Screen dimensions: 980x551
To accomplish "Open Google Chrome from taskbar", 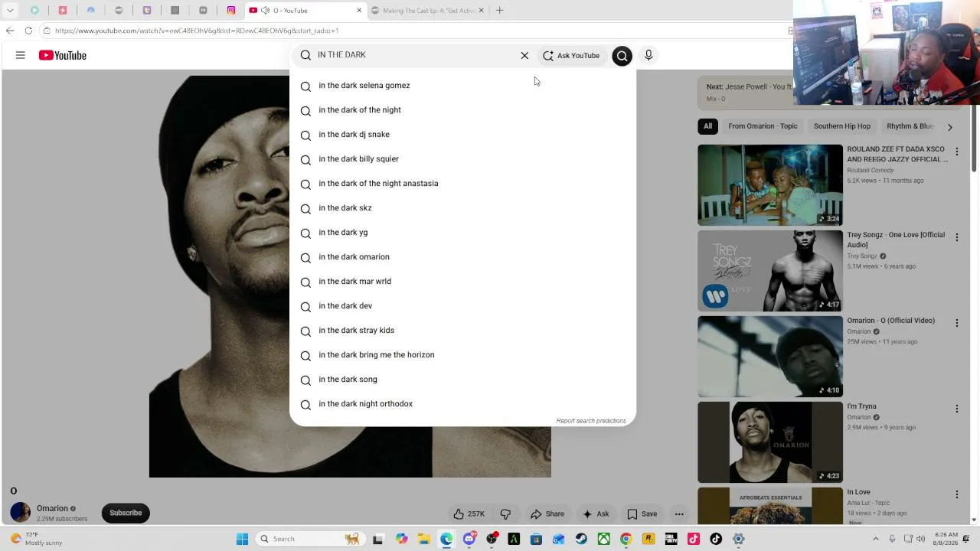I will [626, 539].
